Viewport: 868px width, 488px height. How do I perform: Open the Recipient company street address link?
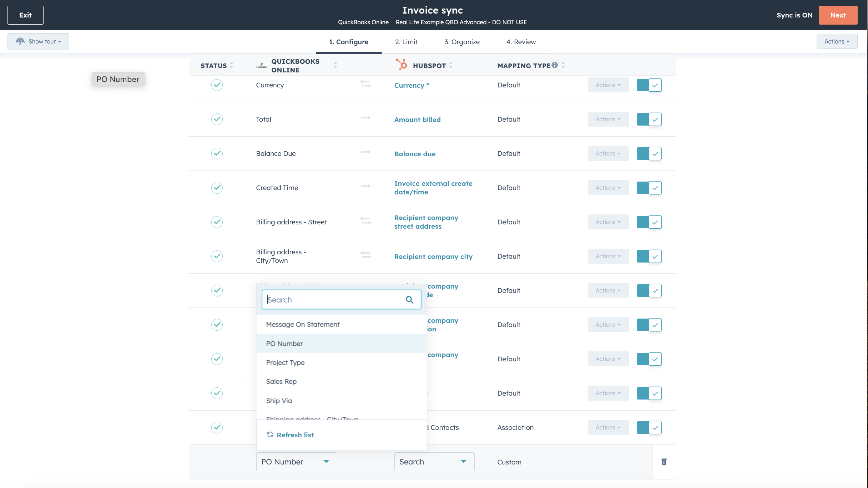click(x=426, y=222)
